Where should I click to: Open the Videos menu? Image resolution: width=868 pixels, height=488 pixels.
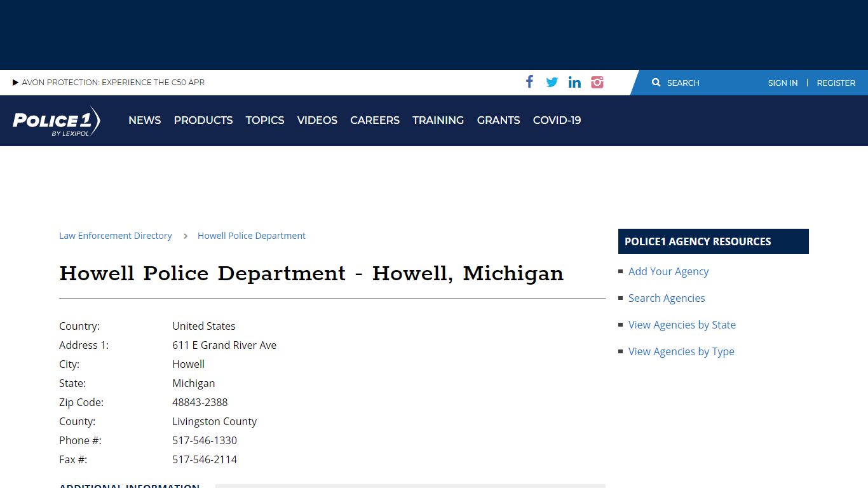pyautogui.click(x=317, y=120)
